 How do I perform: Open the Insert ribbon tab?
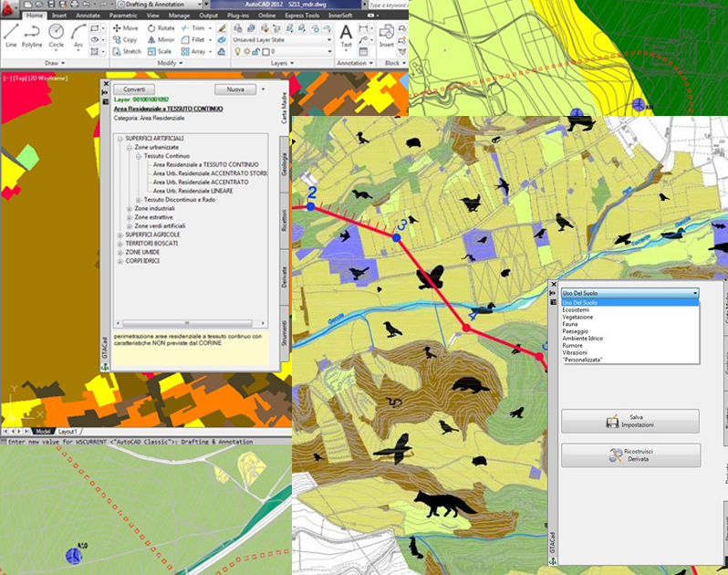coord(59,16)
